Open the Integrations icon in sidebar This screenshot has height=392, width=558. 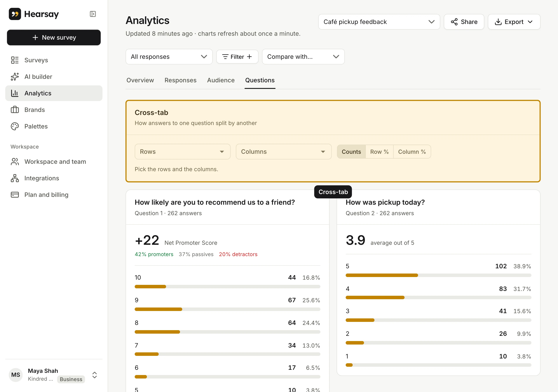(x=15, y=178)
